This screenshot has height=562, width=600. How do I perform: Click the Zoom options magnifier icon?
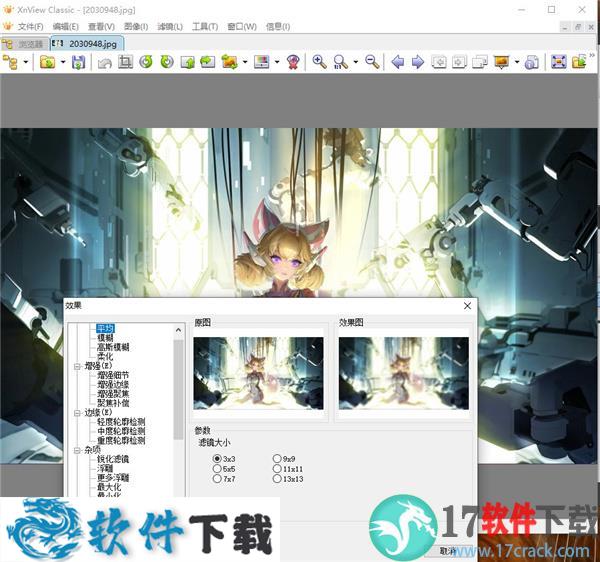point(341,62)
